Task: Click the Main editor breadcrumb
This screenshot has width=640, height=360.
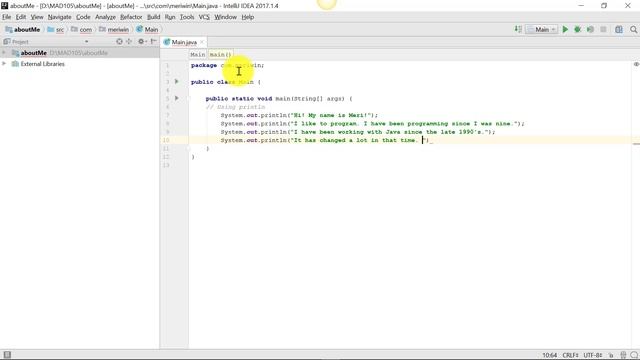Action: tap(198, 54)
